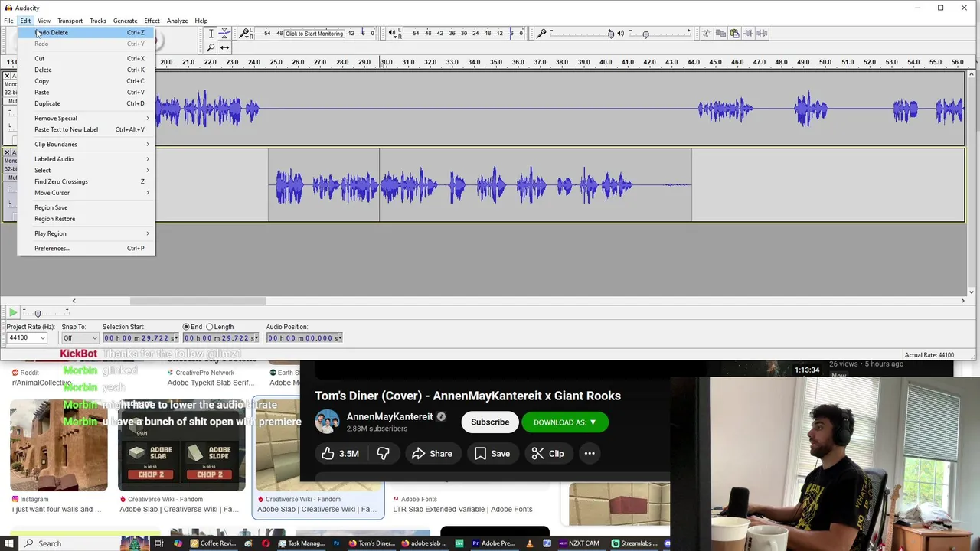Select the End radio button

[186, 327]
